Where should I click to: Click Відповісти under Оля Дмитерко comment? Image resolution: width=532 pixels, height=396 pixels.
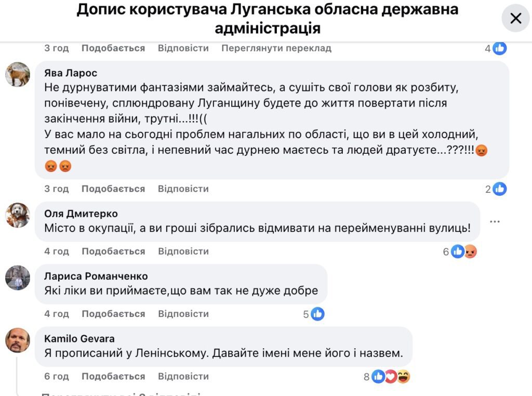pyautogui.click(x=182, y=251)
